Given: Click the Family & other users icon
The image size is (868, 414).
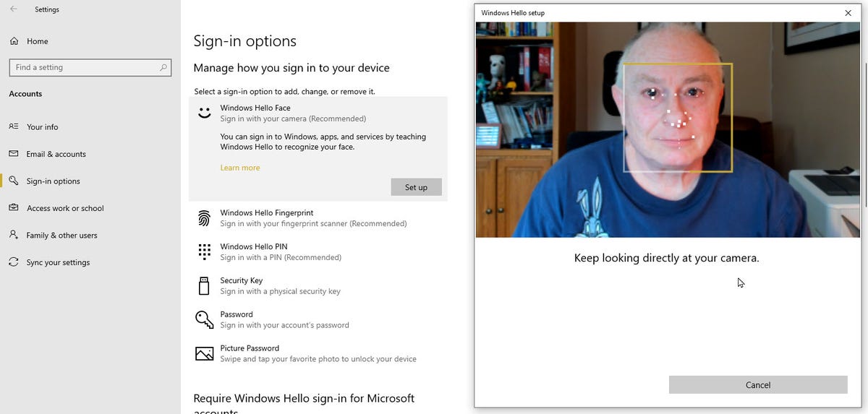Looking at the screenshot, I should [14, 235].
